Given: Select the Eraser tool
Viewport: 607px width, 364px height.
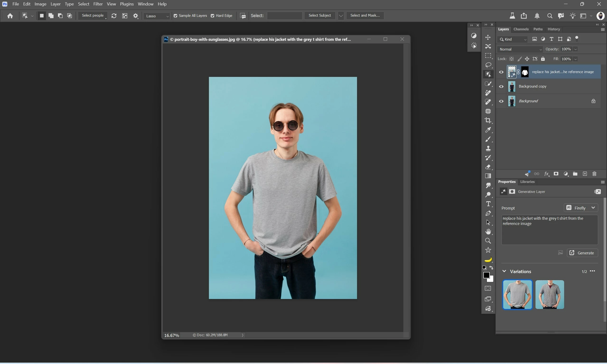Looking at the screenshot, I should pyautogui.click(x=488, y=167).
